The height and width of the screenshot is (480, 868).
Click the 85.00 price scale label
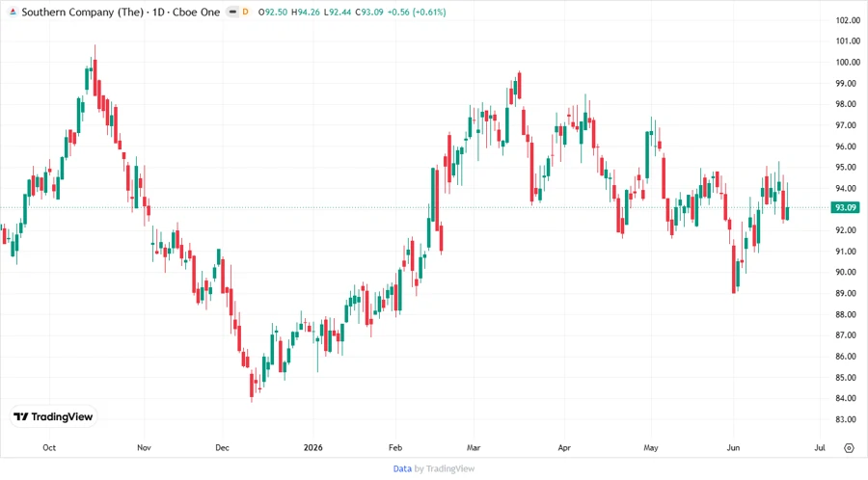[848, 377]
